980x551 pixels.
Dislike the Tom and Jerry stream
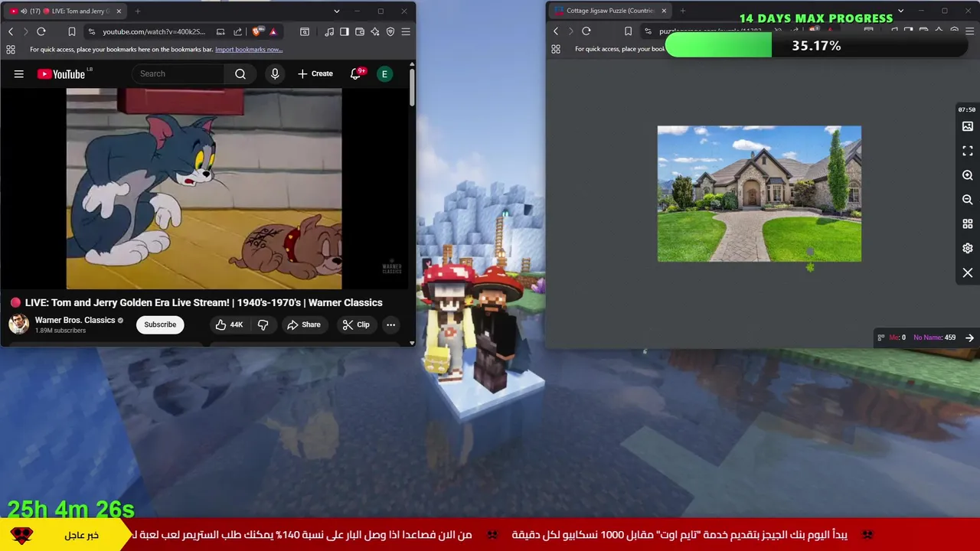point(263,324)
